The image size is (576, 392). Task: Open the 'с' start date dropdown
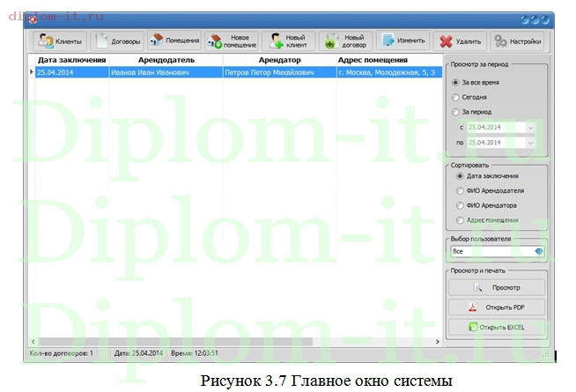pyautogui.click(x=530, y=128)
